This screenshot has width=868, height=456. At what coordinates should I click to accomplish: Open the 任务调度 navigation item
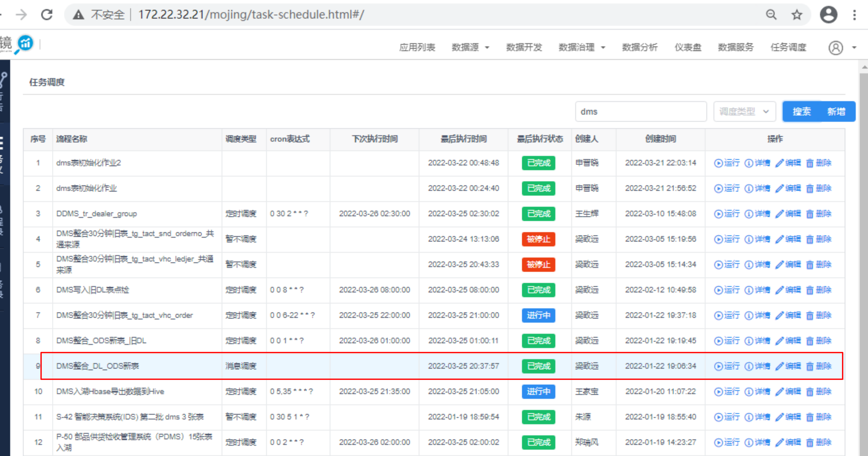(x=788, y=48)
